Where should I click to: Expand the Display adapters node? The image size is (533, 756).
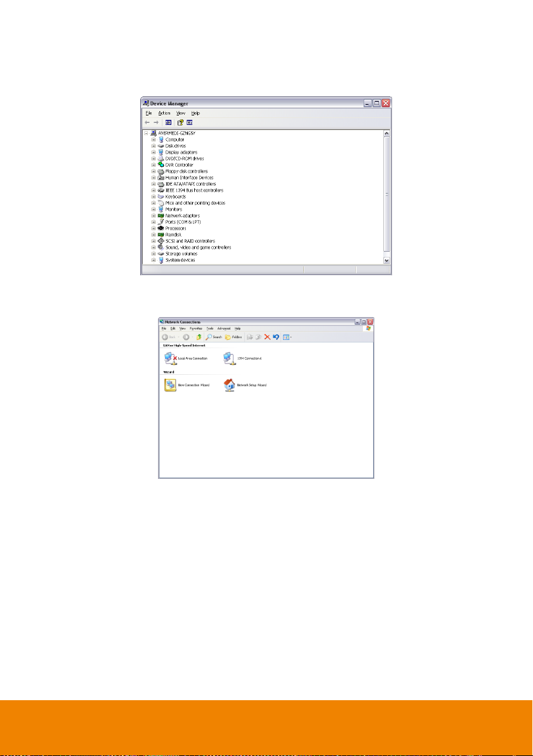tap(154, 152)
